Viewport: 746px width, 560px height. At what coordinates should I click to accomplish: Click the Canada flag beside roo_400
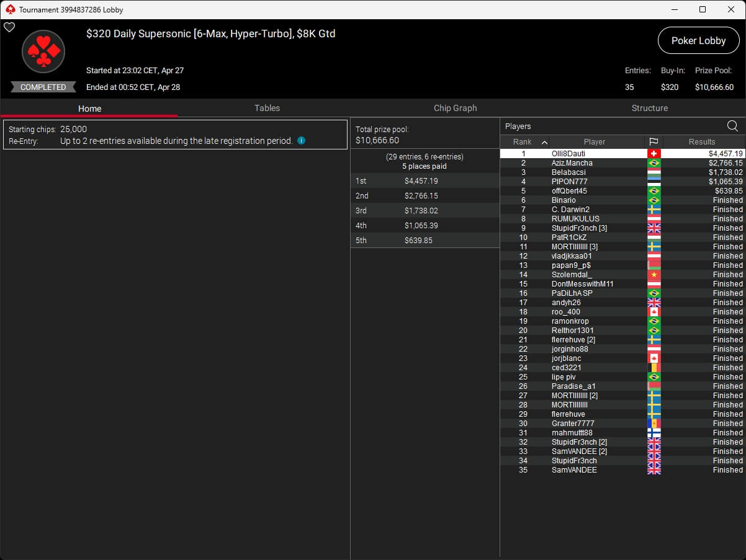[x=654, y=312]
